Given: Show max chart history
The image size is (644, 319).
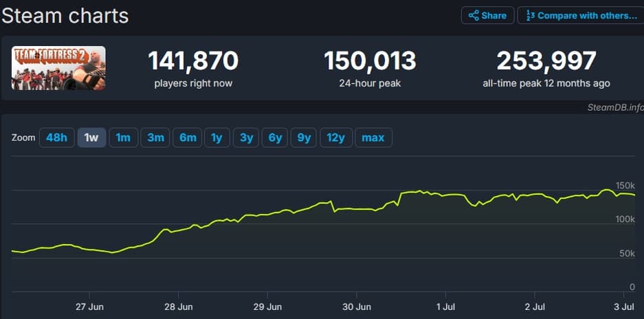Looking at the screenshot, I should coord(373,137).
